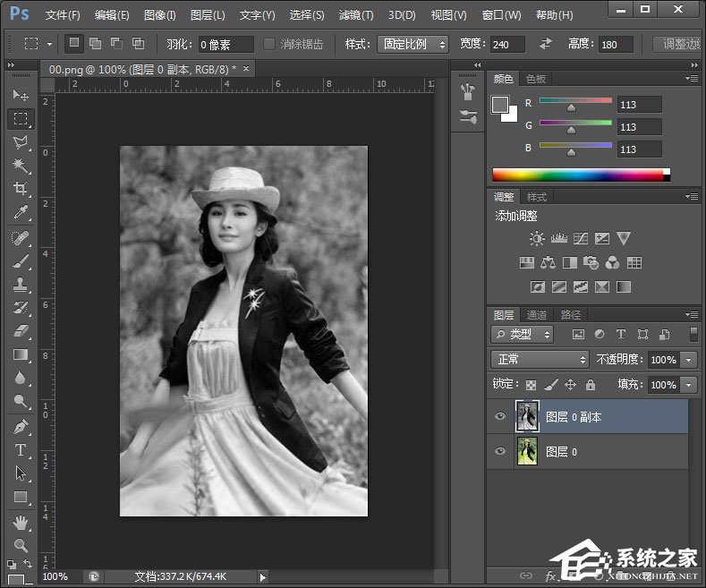Screen dimensions: 706x588
Task: Select the Horizontal Type tool
Action: pyautogui.click(x=20, y=450)
